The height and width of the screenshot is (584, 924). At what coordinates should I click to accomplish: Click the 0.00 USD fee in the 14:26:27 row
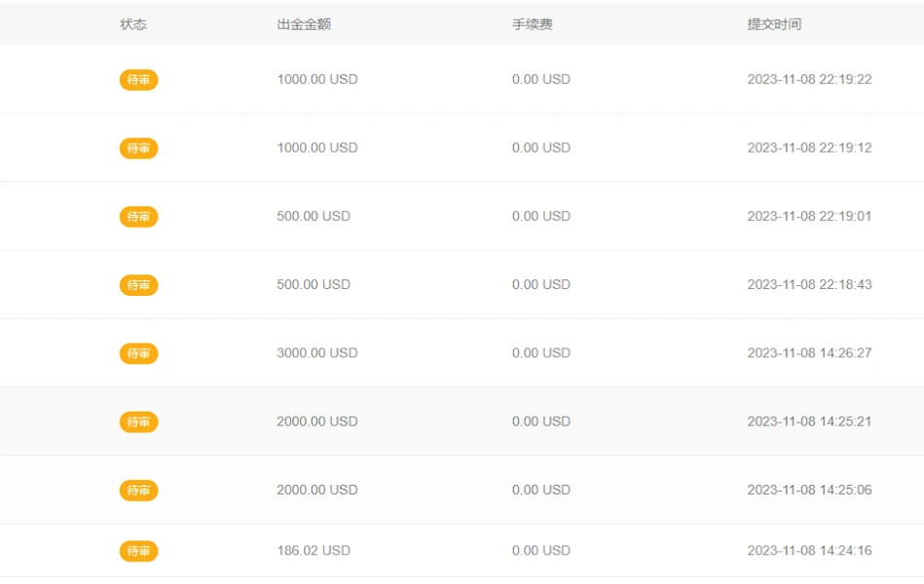pyautogui.click(x=540, y=353)
